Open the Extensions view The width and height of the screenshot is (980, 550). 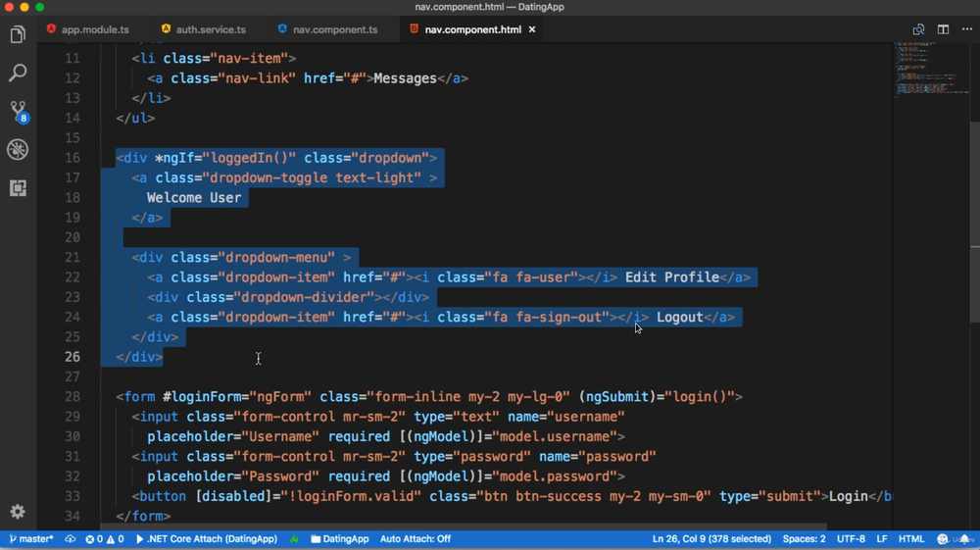tap(18, 187)
